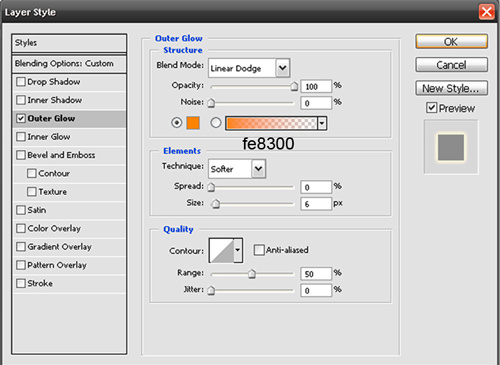Click the OK button
This screenshot has height=365, width=500.
(451, 42)
